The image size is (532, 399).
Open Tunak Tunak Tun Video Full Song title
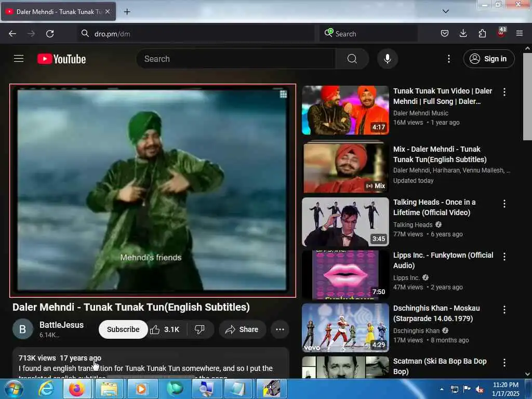click(x=443, y=96)
